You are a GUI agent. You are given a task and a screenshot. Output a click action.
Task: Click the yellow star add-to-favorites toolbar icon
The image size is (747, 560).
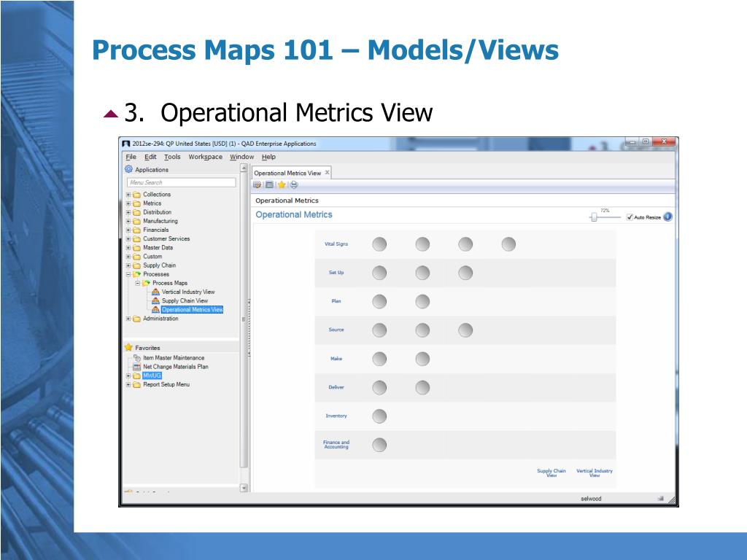point(282,184)
